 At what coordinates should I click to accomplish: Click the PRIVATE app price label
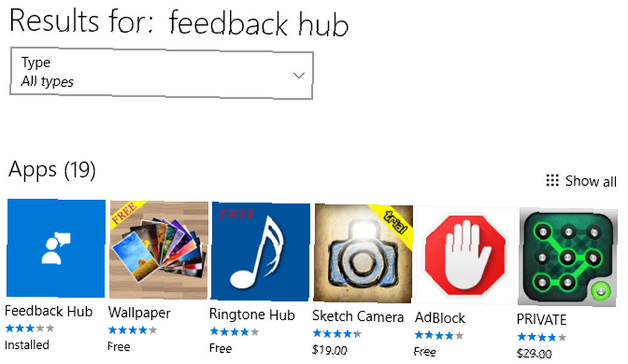[x=534, y=353]
